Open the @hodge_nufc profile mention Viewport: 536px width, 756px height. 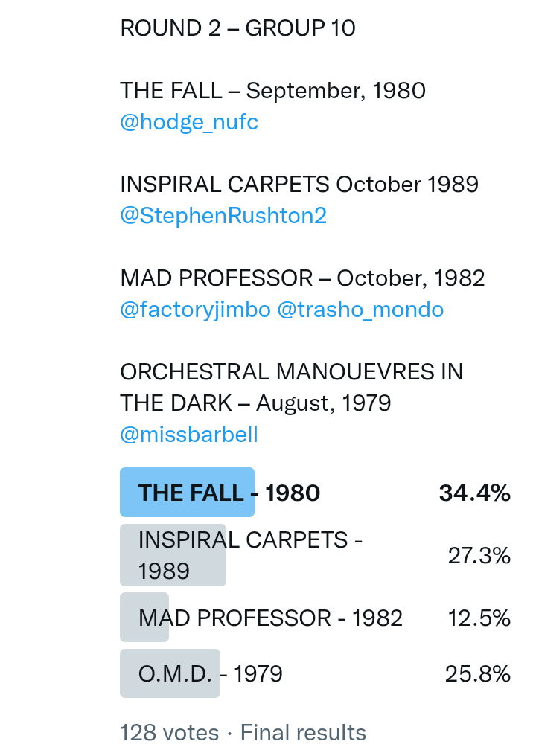(189, 122)
